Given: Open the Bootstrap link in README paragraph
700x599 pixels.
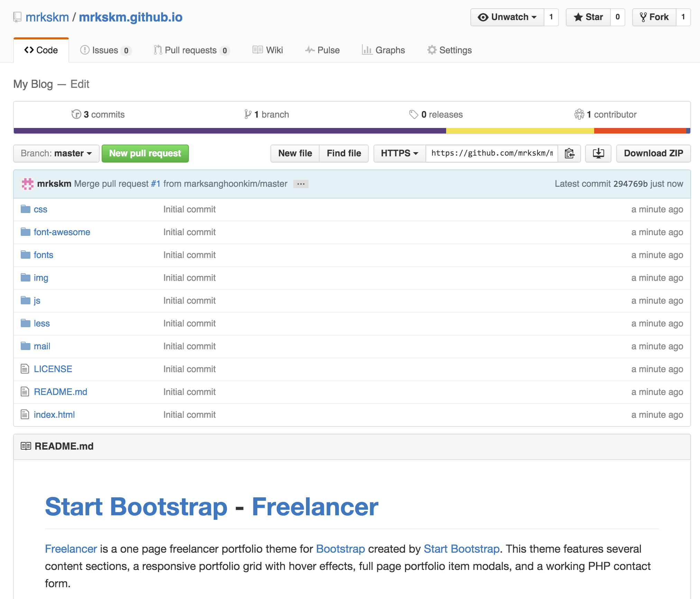Looking at the screenshot, I should [340, 549].
